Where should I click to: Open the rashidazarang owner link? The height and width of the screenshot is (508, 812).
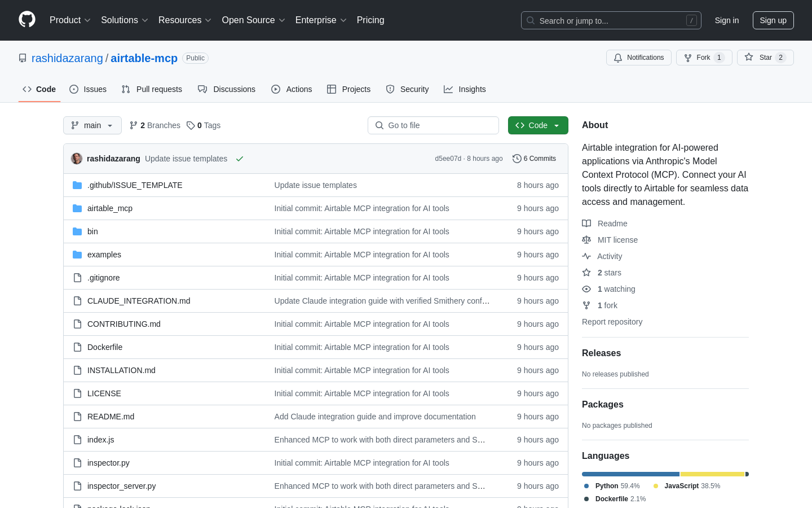(x=67, y=58)
